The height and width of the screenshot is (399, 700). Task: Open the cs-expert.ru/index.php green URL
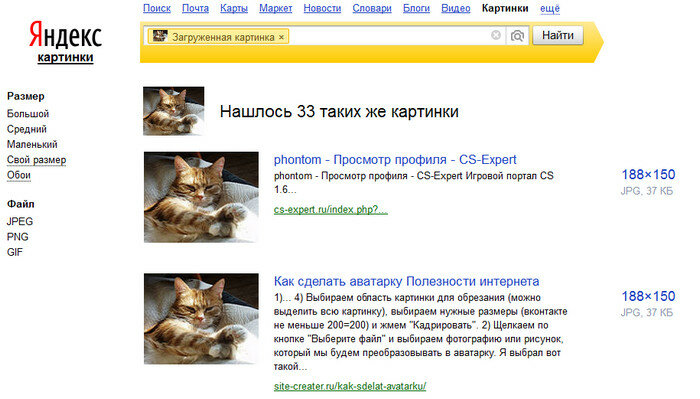click(331, 209)
